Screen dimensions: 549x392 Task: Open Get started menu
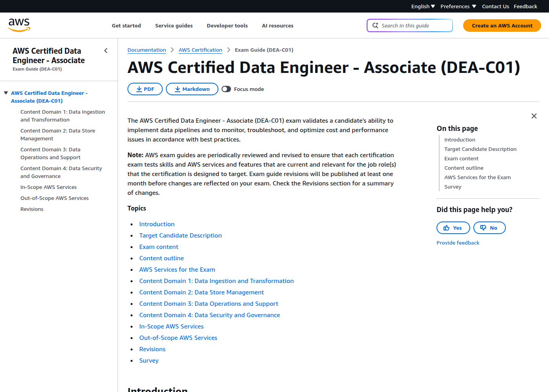point(126,25)
